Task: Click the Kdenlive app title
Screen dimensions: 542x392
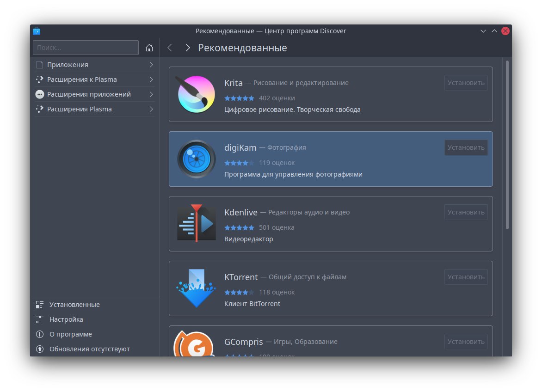Action: tap(241, 212)
